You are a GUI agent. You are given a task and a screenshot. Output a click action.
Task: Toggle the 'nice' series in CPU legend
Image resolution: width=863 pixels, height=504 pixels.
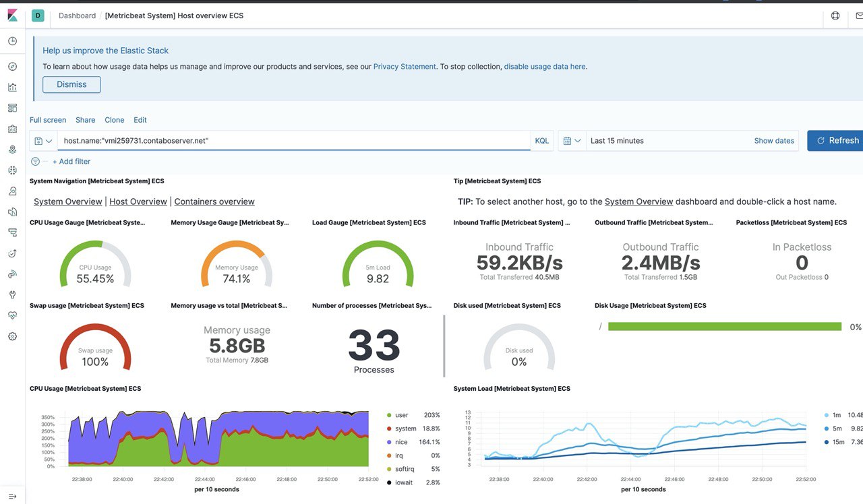point(402,442)
